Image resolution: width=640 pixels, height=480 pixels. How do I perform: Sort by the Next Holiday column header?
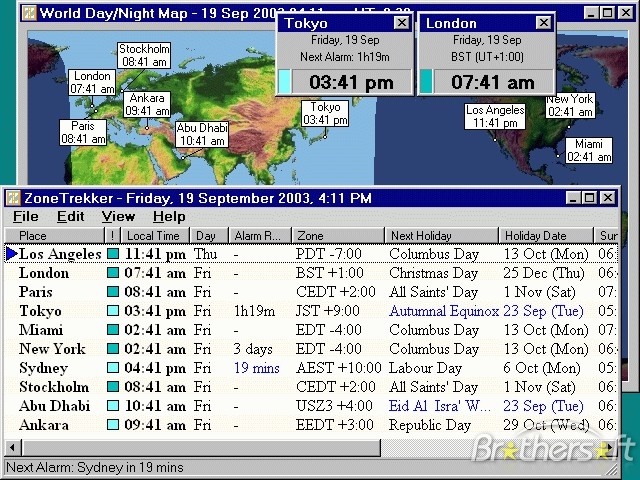(442, 236)
